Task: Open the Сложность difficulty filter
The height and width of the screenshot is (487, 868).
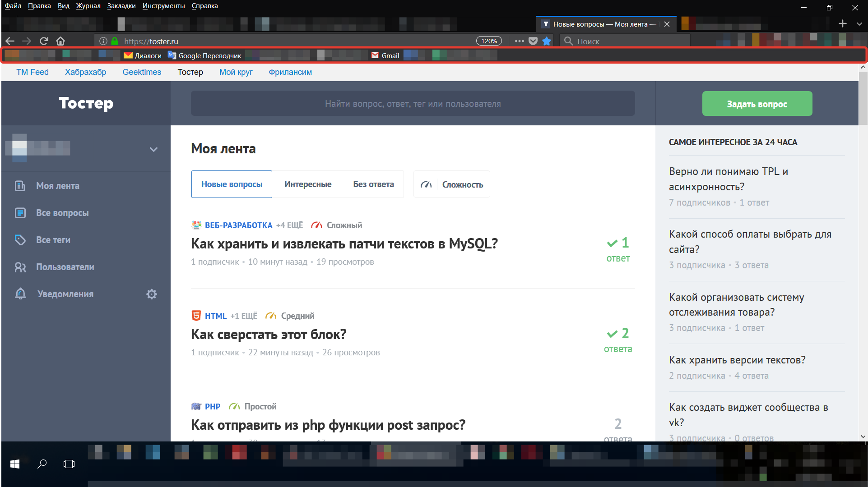Action: (452, 184)
